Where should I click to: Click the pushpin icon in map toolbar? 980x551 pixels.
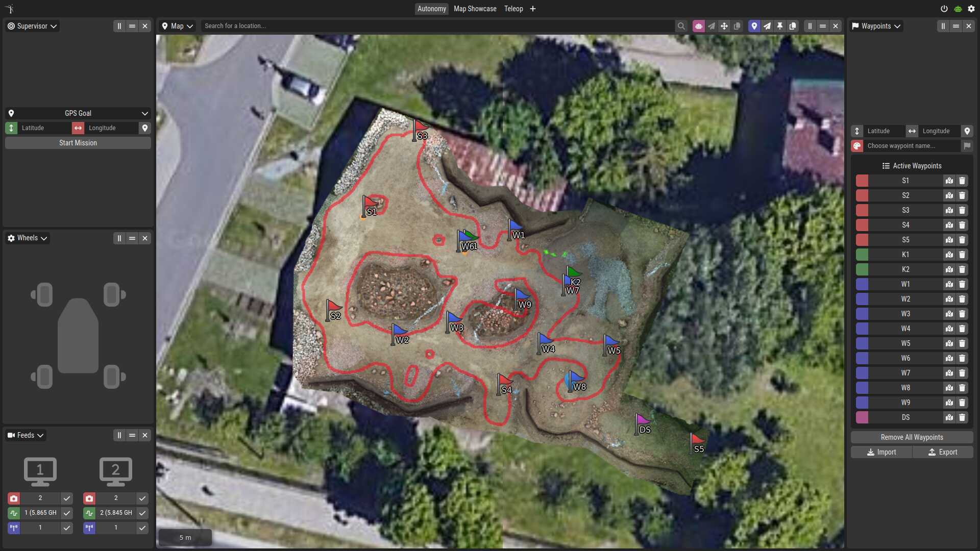[x=780, y=26]
